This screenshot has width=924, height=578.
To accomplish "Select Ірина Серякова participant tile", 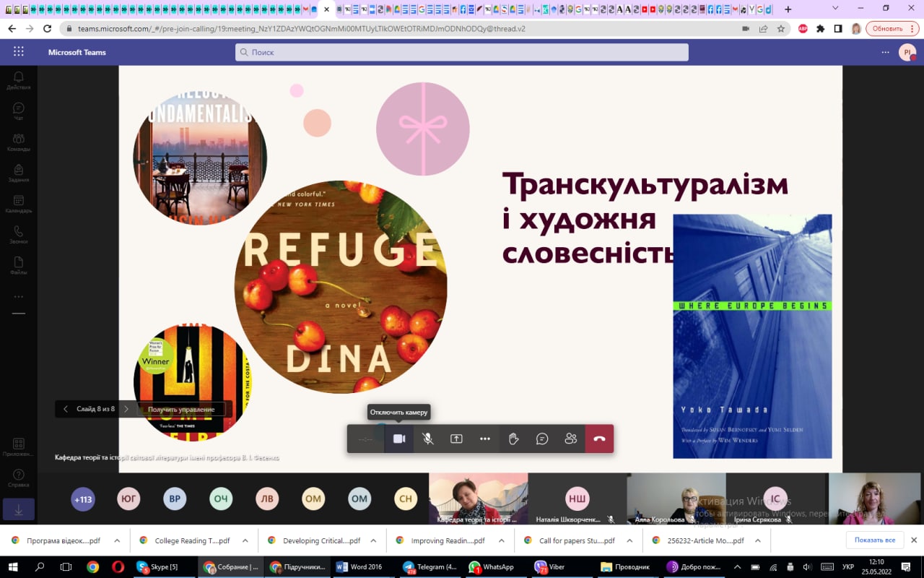I will (x=776, y=499).
